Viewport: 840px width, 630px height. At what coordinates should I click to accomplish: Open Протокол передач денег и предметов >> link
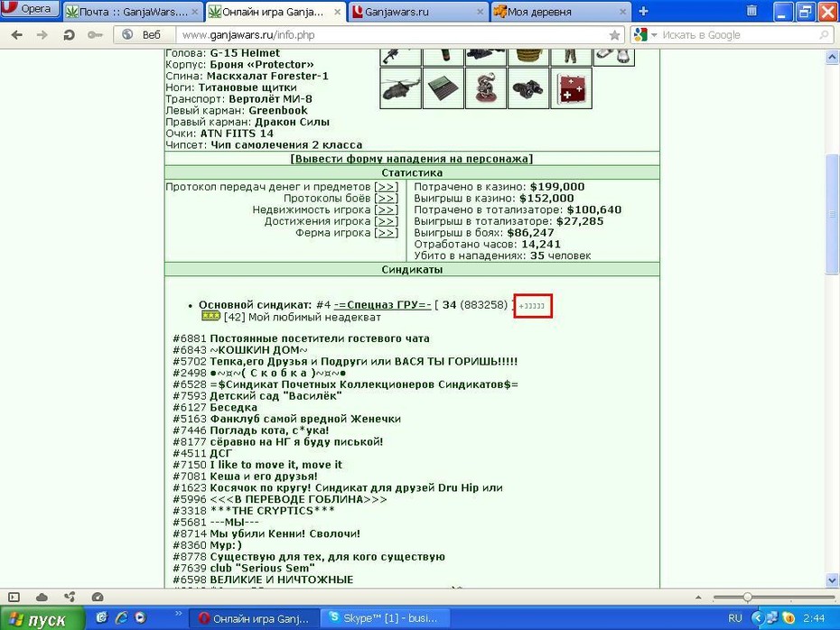point(387,187)
